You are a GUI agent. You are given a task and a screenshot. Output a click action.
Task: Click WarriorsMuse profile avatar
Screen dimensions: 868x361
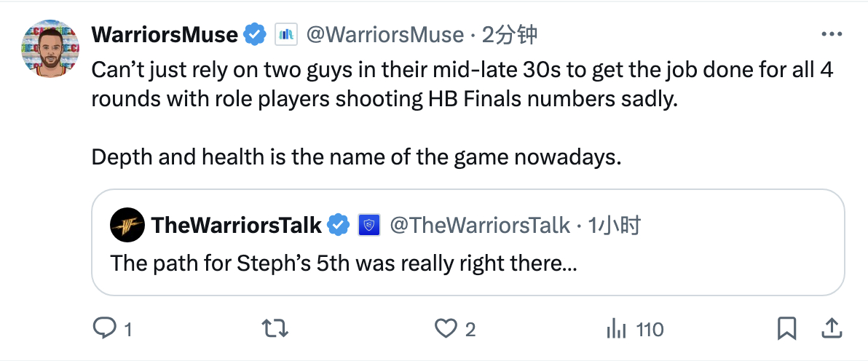(x=50, y=49)
